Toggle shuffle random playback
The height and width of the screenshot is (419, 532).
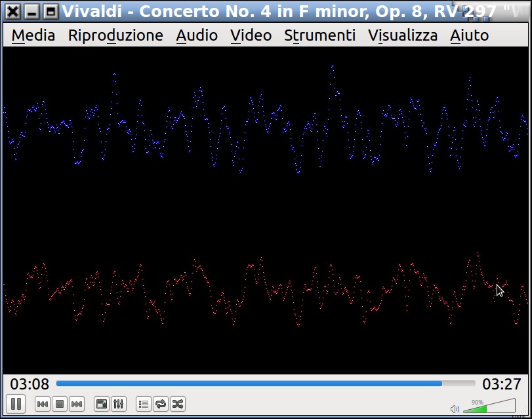tap(178, 404)
